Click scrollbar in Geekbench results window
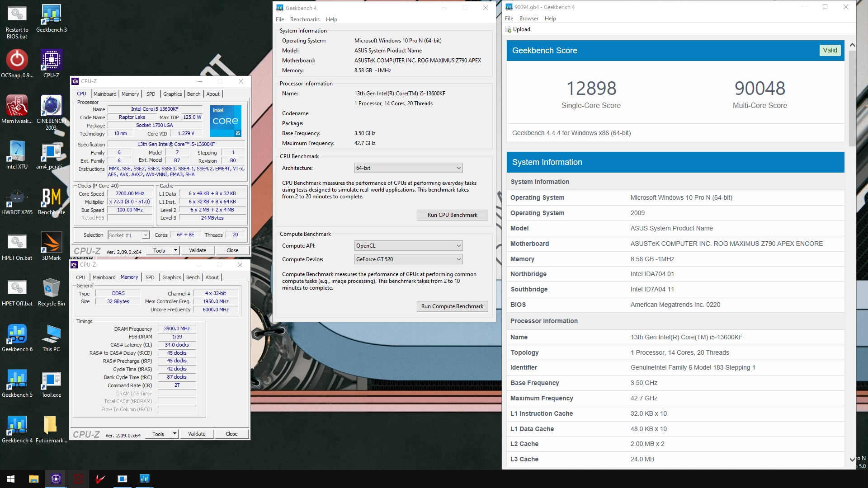868x488 pixels. [852, 99]
